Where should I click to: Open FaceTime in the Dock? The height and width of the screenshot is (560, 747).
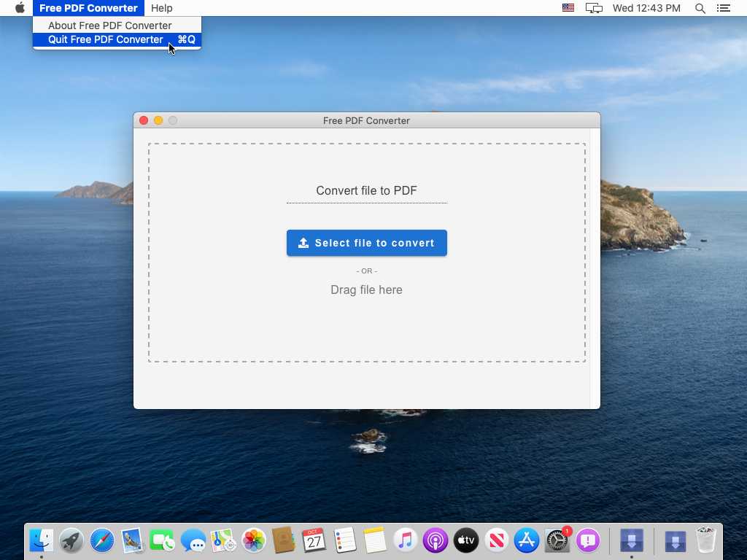(163, 540)
